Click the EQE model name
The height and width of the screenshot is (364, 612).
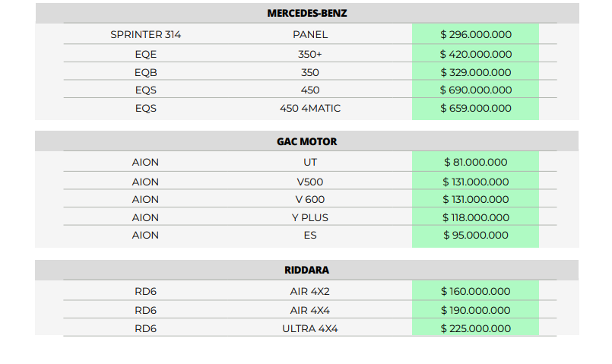(145, 54)
